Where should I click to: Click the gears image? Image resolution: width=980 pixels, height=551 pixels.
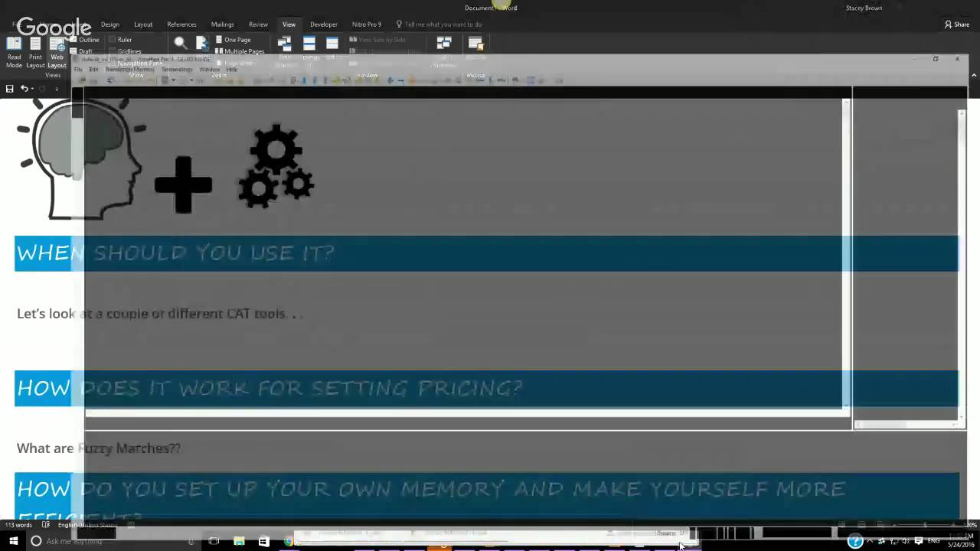coord(276,166)
